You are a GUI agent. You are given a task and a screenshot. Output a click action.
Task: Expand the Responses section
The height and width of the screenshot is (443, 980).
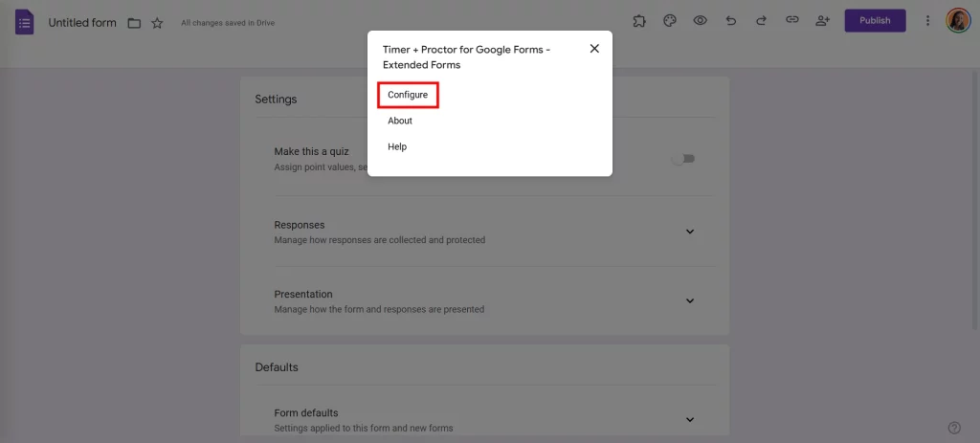click(x=690, y=232)
